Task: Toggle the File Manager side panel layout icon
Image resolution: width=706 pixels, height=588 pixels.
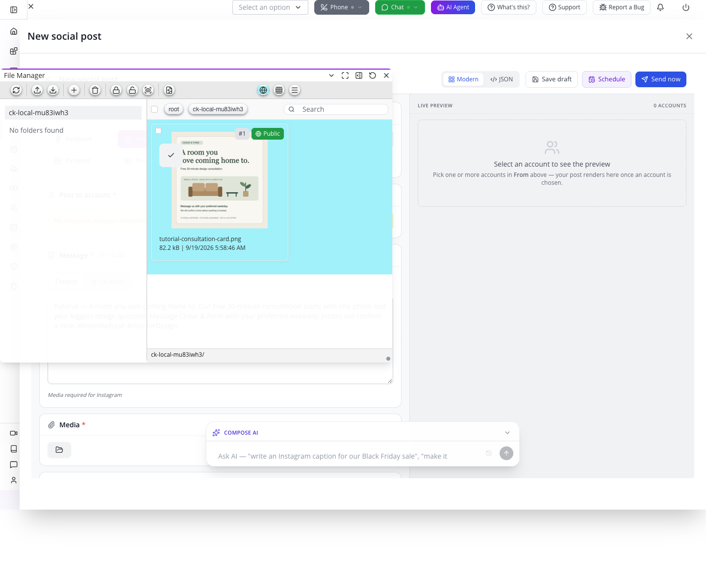Action: pyautogui.click(x=359, y=75)
